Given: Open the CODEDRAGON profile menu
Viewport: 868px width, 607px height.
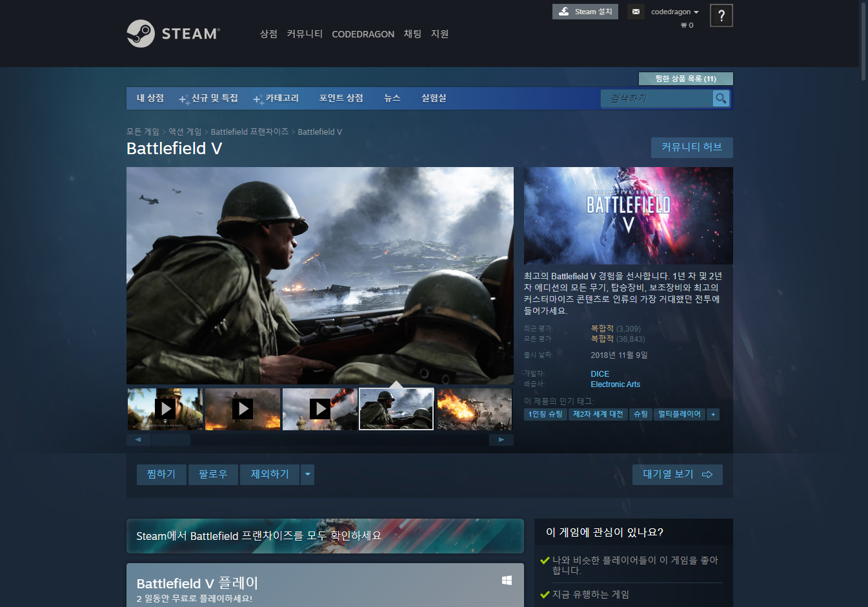Looking at the screenshot, I should point(363,34).
